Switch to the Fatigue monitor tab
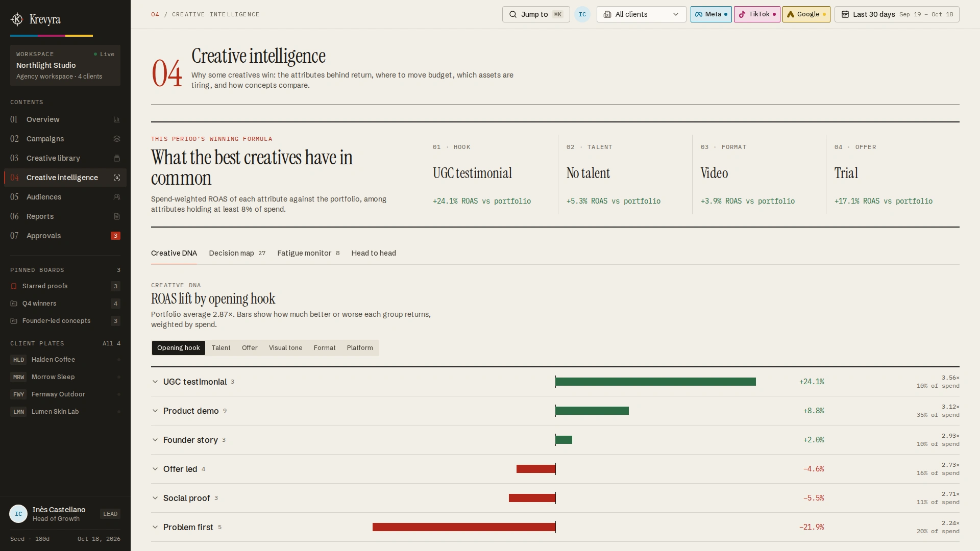 308,253
